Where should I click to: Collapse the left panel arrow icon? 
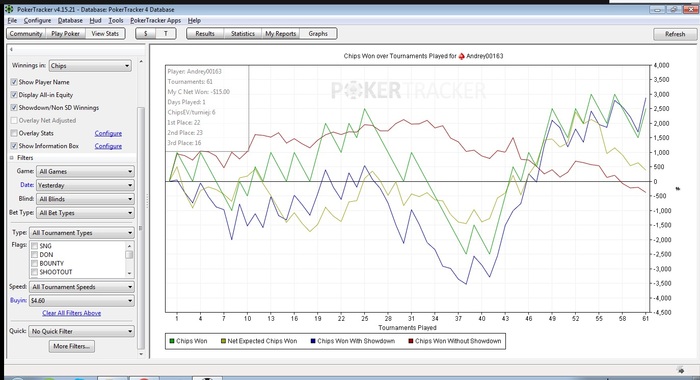11,49
